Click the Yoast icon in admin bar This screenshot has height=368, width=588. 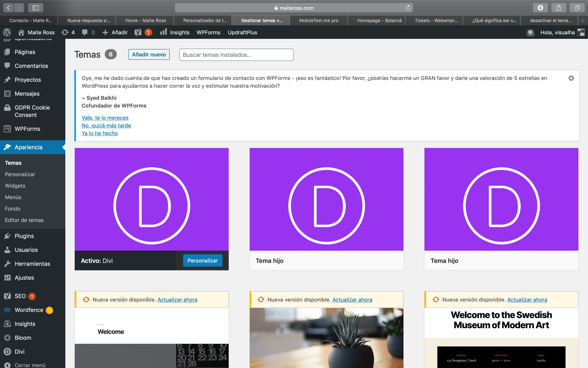point(138,32)
